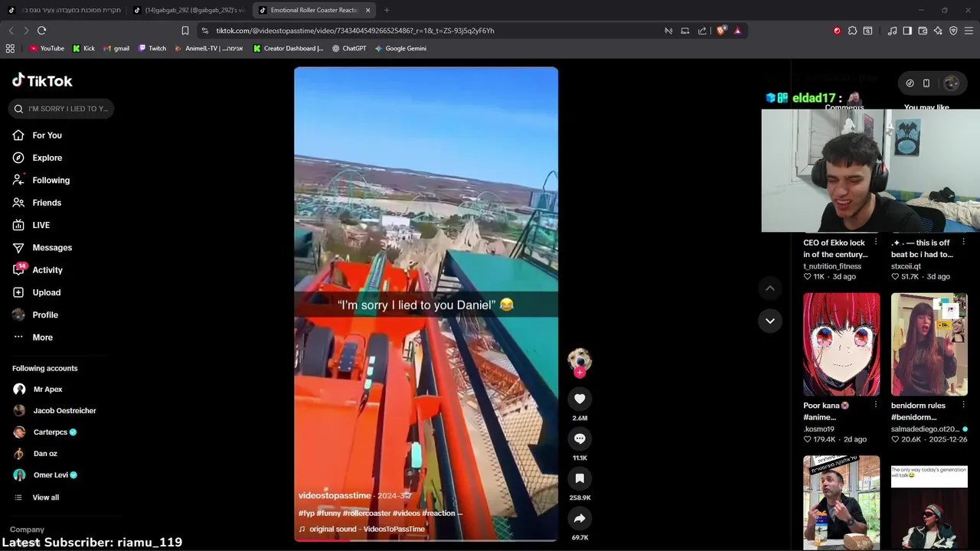Open Brave Rewards triangle icon
The width and height of the screenshot is (980, 551).
click(737, 31)
